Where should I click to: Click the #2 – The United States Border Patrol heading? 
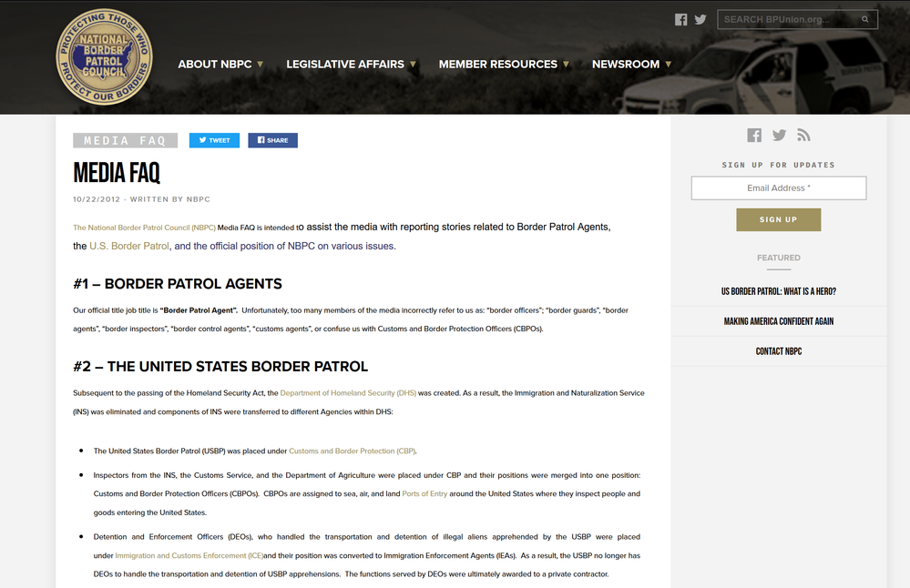(220, 367)
